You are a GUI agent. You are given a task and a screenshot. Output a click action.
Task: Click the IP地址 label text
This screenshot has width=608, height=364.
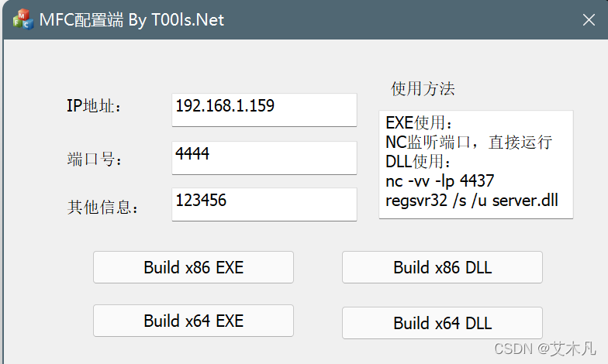point(94,105)
